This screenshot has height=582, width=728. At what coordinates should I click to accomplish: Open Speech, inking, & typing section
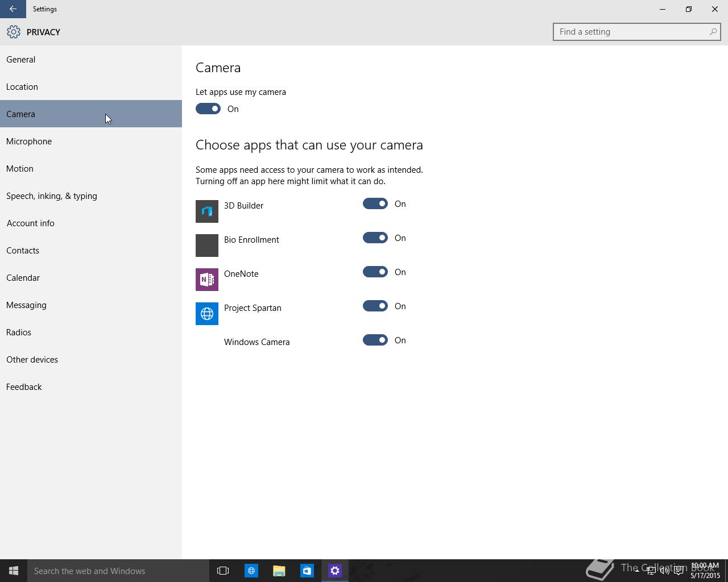(x=91, y=196)
